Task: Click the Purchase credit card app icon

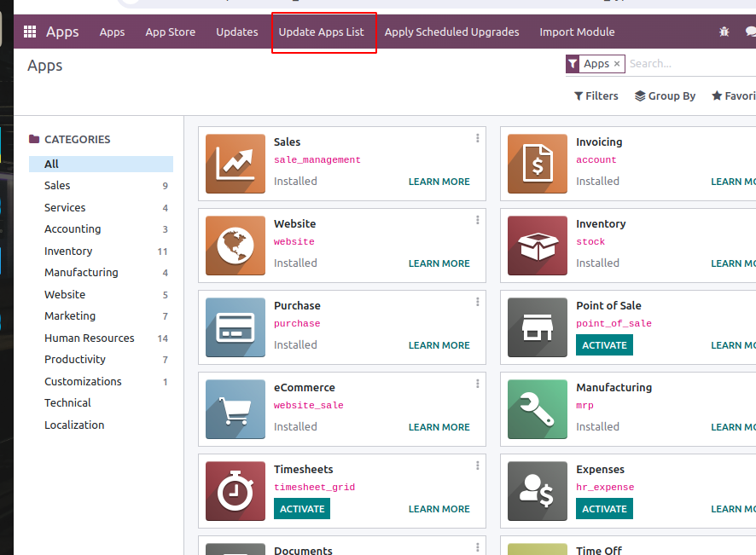Action: click(236, 327)
